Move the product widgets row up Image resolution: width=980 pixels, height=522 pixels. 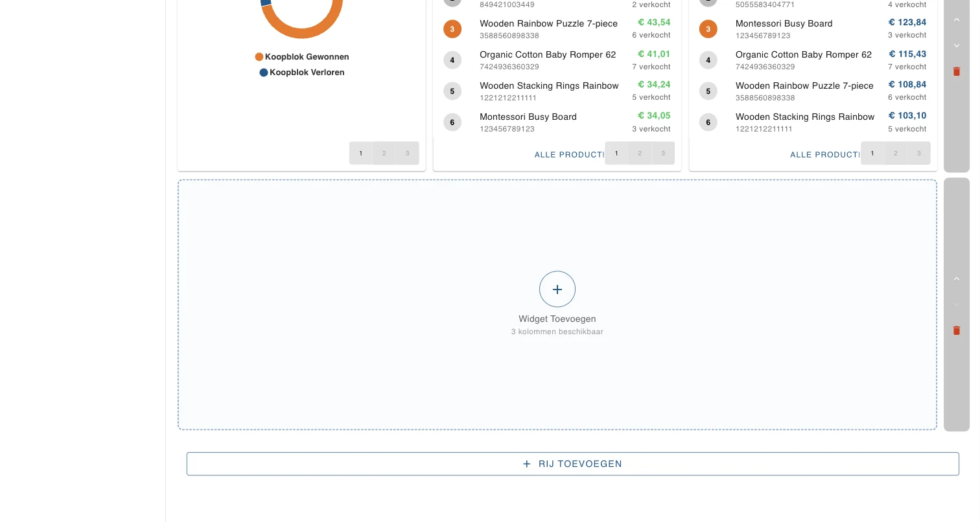[x=957, y=20]
